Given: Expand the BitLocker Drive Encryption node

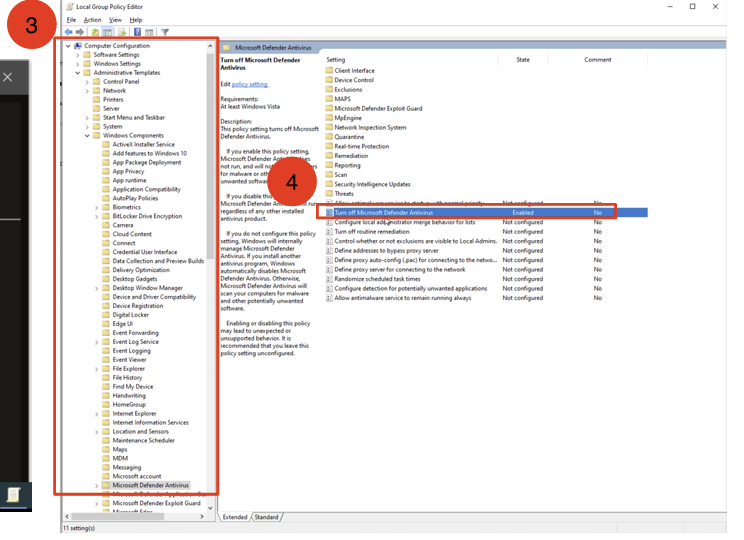Looking at the screenshot, I should [x=97, y=216].
